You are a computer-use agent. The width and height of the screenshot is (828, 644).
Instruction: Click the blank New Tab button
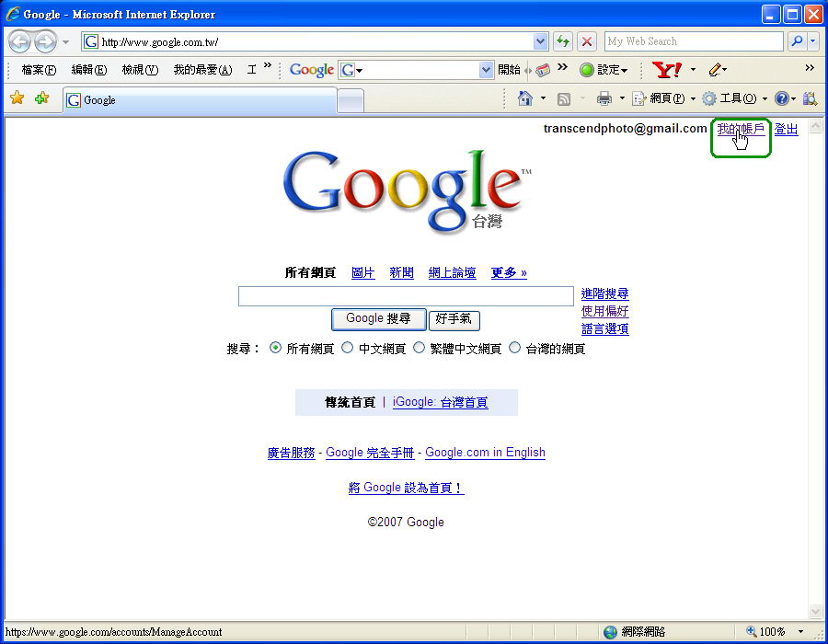(x=351, y=100)
